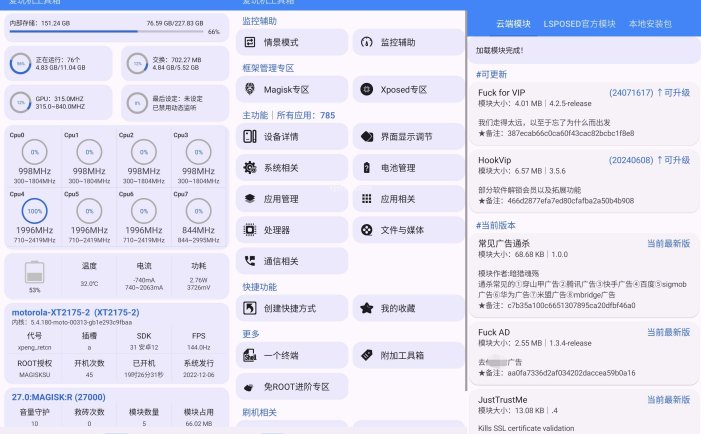Tap the 我的收藏 star icon
The height and width of the screenshot is (434, 701).
pos(367,308)
